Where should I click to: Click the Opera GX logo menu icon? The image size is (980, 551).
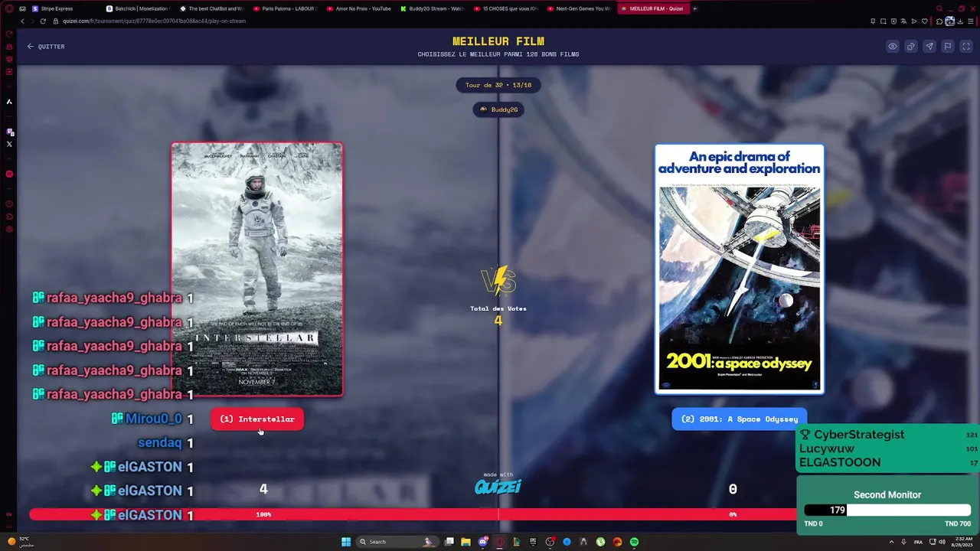pos(9,8)
